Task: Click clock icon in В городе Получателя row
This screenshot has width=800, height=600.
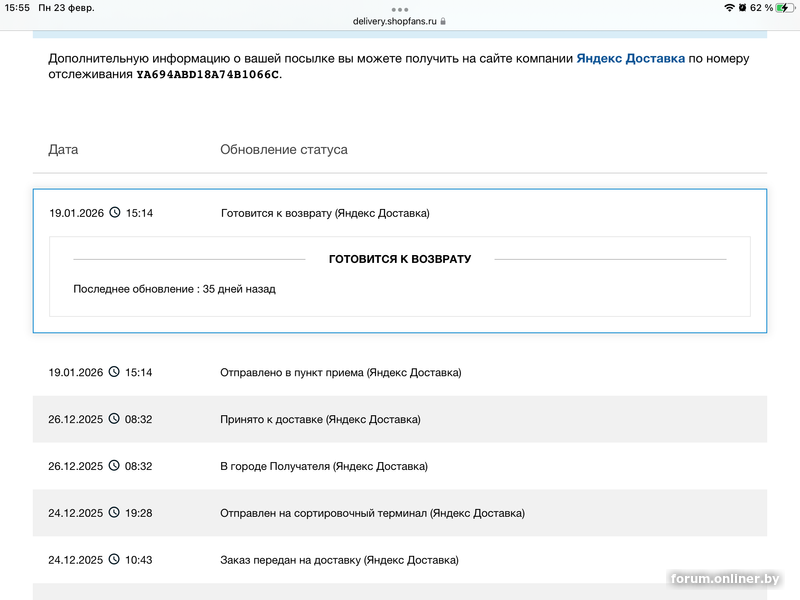Action: tap(114, 466)
